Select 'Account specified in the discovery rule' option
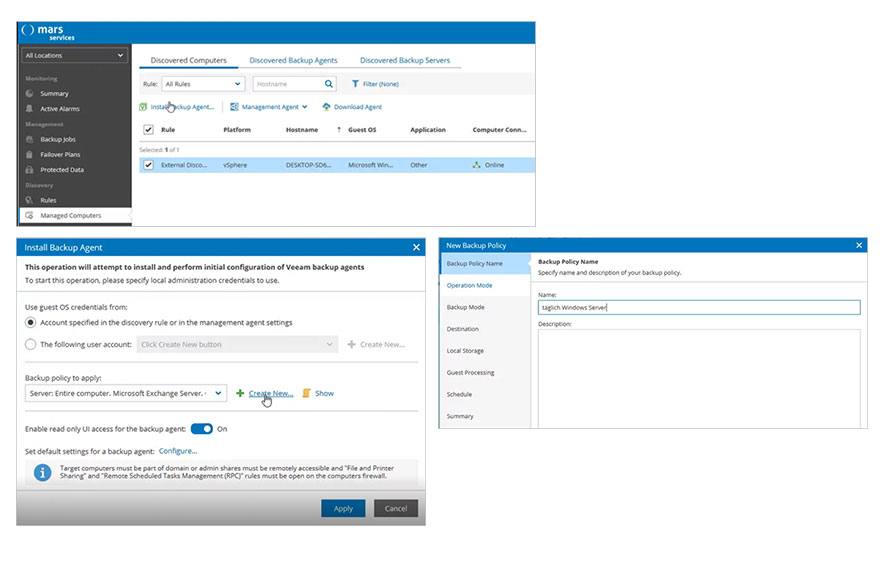The width and height of the screenshot is (887, 564). point(31,322)
